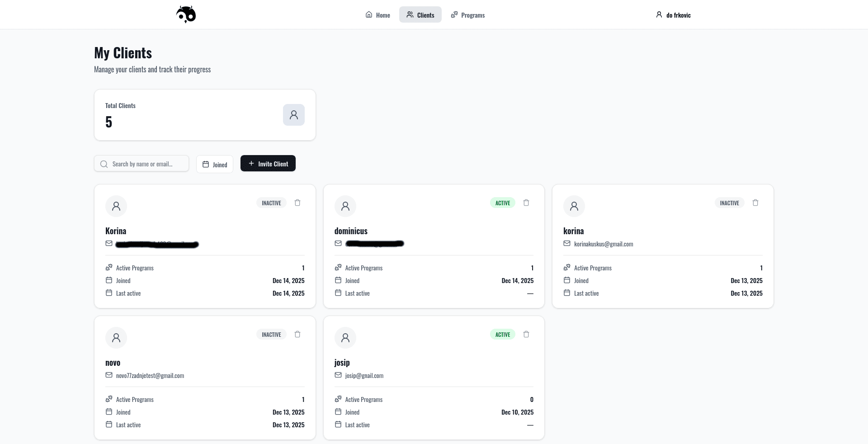This screenshot has height=444, width=868.
Task: Toggle the ACTIVE badge on dominicus's card
Action: pos(502,203)
